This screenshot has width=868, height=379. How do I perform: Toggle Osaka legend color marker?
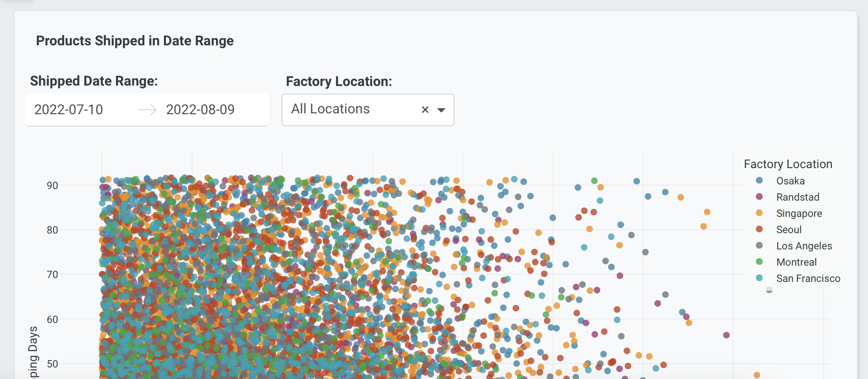pyautogui.click(x=759, y=181)
